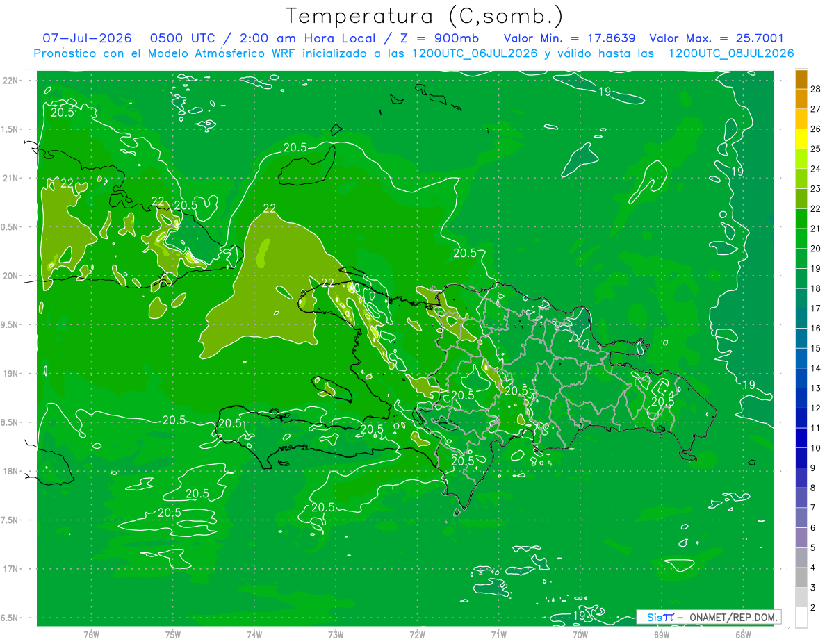834x644 pixels.
Task: Click the "75W" longitude axis label
Action: pos(173,634)
